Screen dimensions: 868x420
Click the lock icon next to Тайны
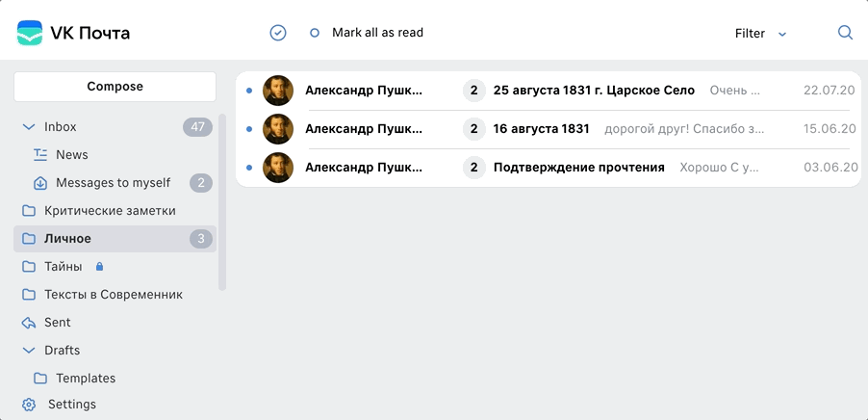point(99,267)
